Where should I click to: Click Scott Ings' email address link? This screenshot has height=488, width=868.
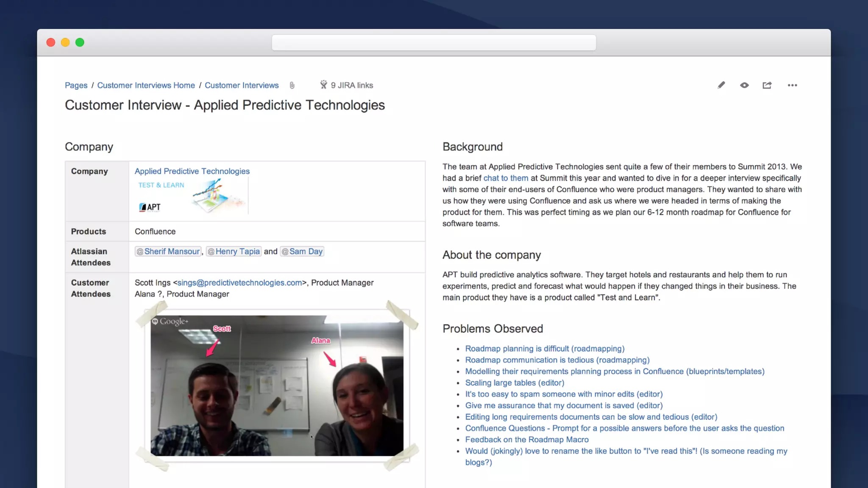[239, 283]
